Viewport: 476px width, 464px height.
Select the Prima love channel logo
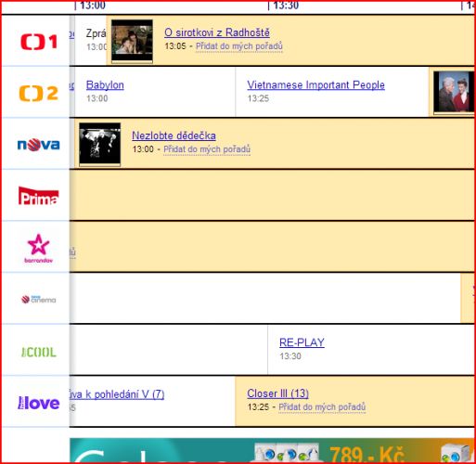tap(39, 403)
